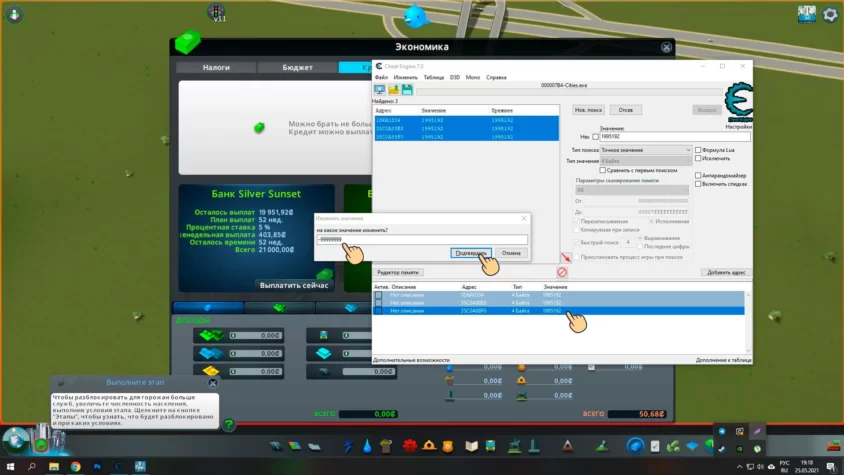This screenshot has height=475, width=844.
Task: Expand the memory region All dropdown
Action: [632, 190]
